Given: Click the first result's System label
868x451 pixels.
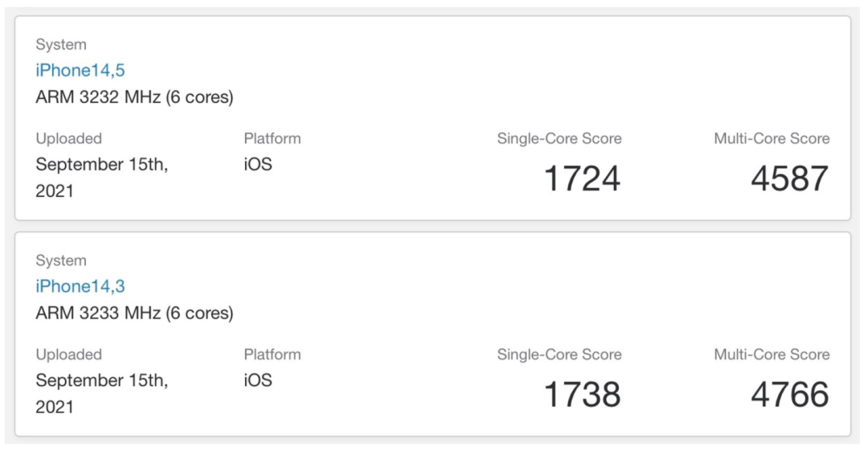Looking at the screenshot, I should coord(61,45).
